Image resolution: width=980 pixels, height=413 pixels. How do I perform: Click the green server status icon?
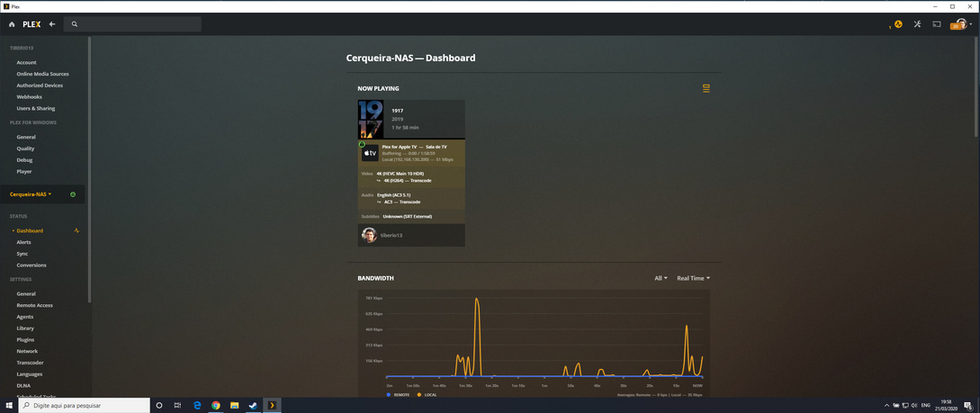tap(73, 194)
